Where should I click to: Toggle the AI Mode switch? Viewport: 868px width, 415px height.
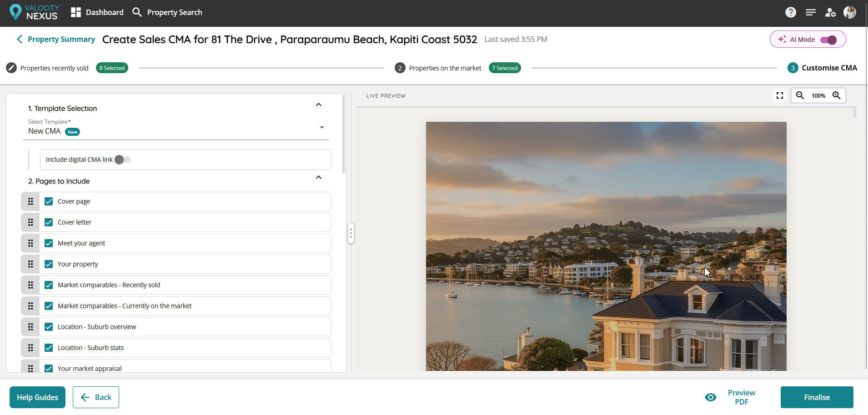pos(828,40)
